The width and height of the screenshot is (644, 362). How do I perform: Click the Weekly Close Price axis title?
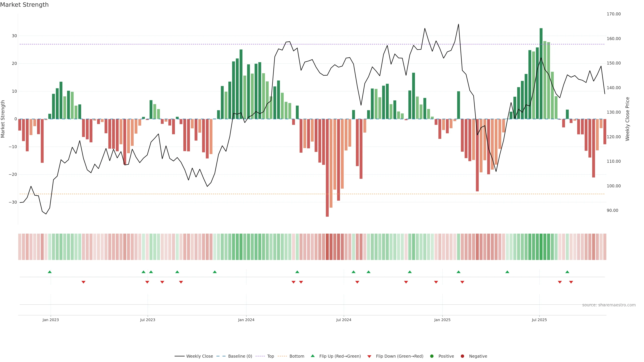[628, 119]
